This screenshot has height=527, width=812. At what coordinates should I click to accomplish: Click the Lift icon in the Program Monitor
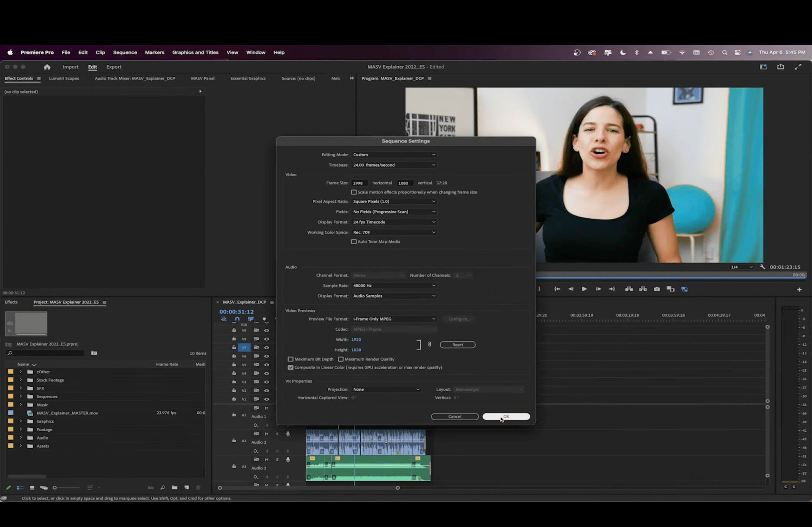coord(630,289)
